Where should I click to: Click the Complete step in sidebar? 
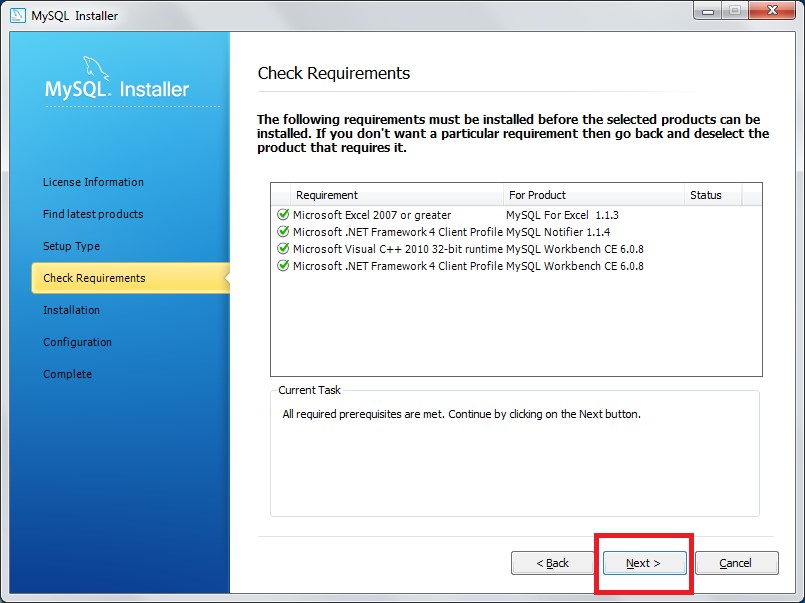coord(68,374)
